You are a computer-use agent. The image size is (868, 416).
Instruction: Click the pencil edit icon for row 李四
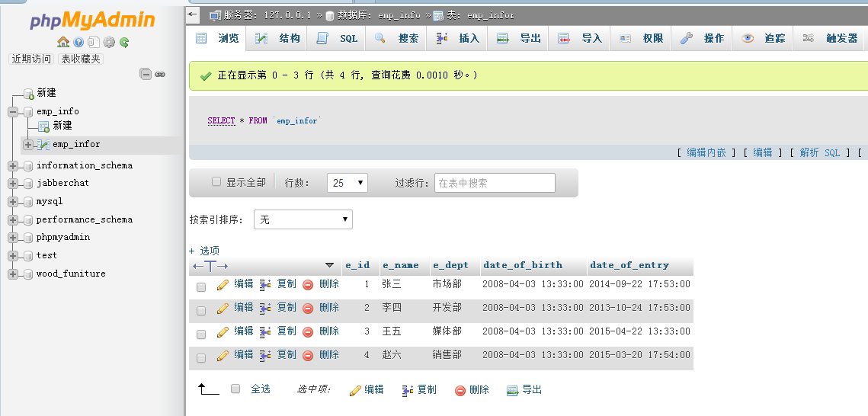(223, 308)
